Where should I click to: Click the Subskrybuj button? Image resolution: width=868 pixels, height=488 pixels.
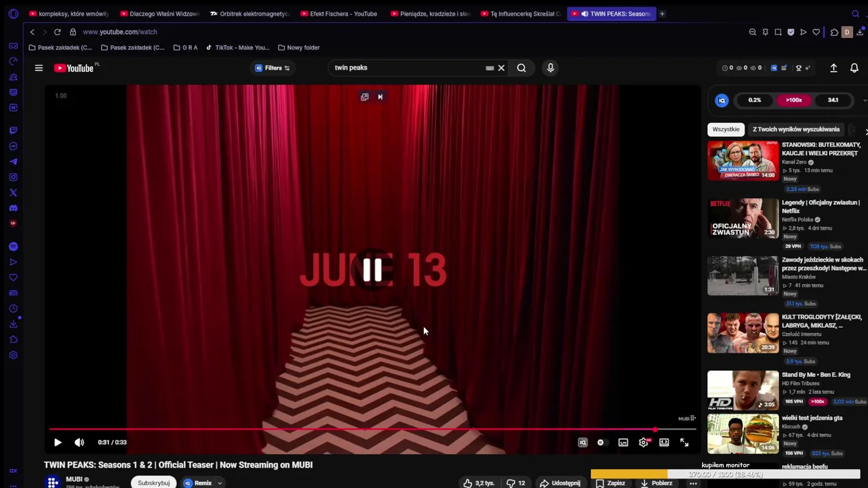tap(154, 483)
